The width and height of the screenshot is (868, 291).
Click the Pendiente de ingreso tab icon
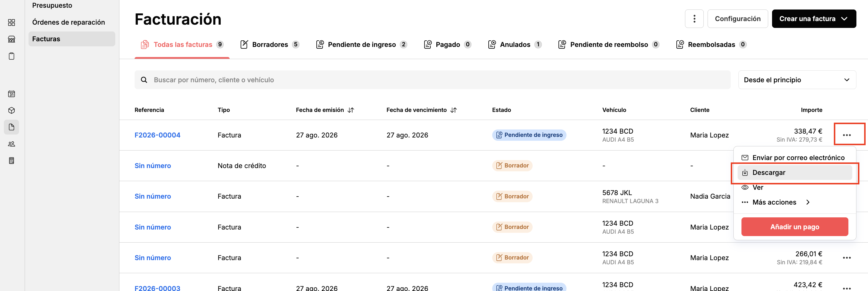click(x=320, y=45)
